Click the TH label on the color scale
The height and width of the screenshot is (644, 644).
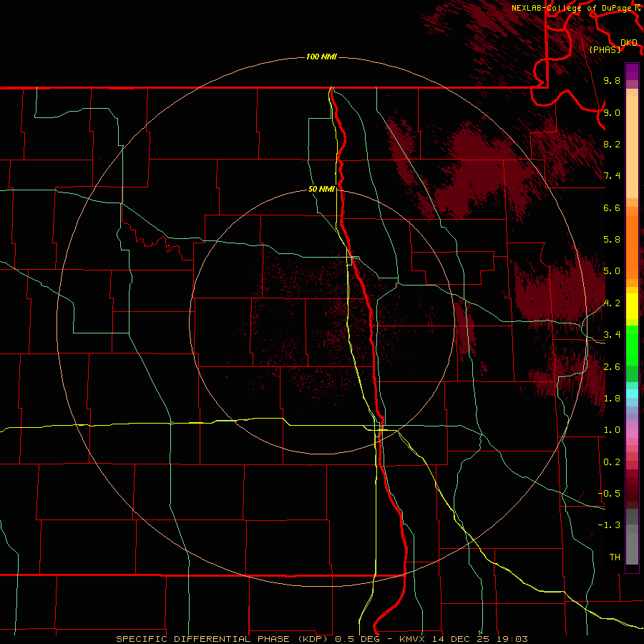point(615,557)
